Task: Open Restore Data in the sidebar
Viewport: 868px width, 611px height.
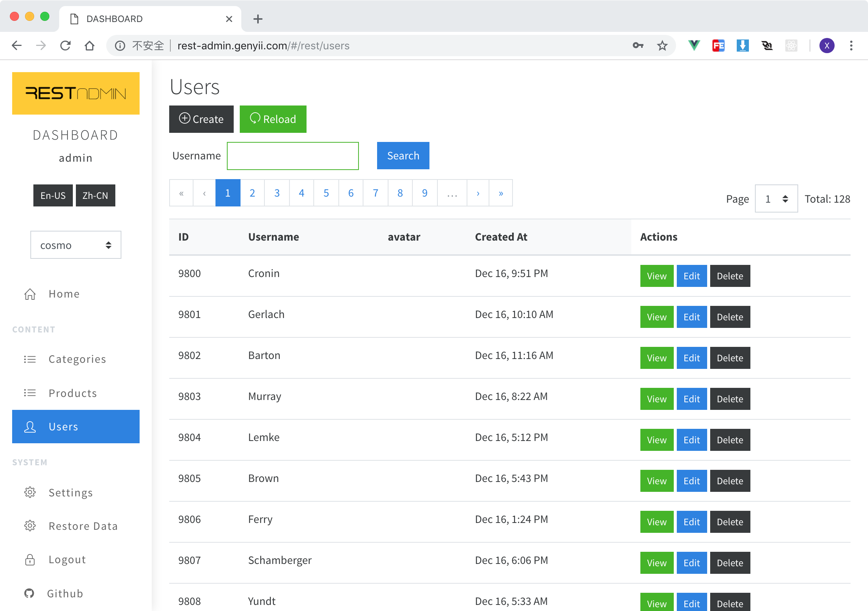Action: pyautogui.click(x=76, y=526)
